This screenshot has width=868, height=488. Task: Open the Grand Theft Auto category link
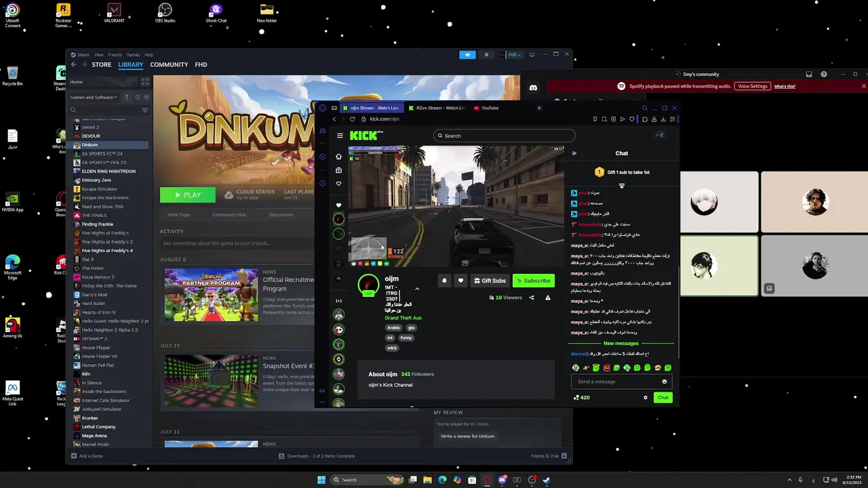tap(403, 318)
